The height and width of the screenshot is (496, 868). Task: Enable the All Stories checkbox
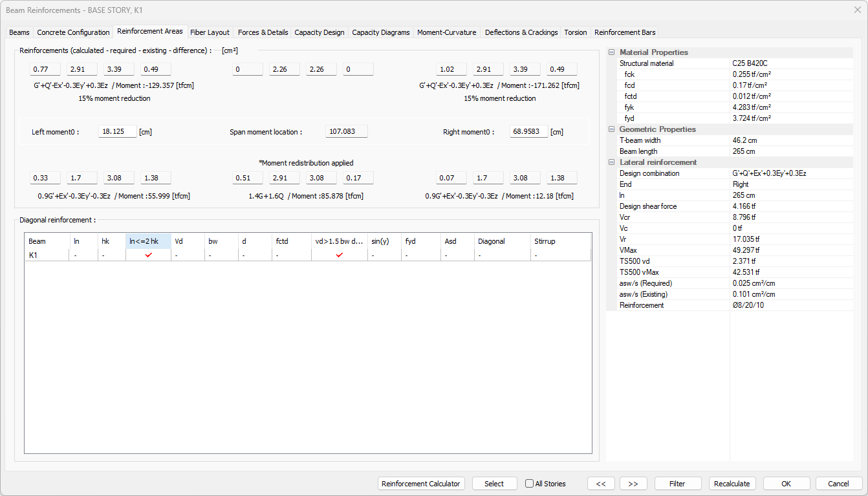point(530,484)
